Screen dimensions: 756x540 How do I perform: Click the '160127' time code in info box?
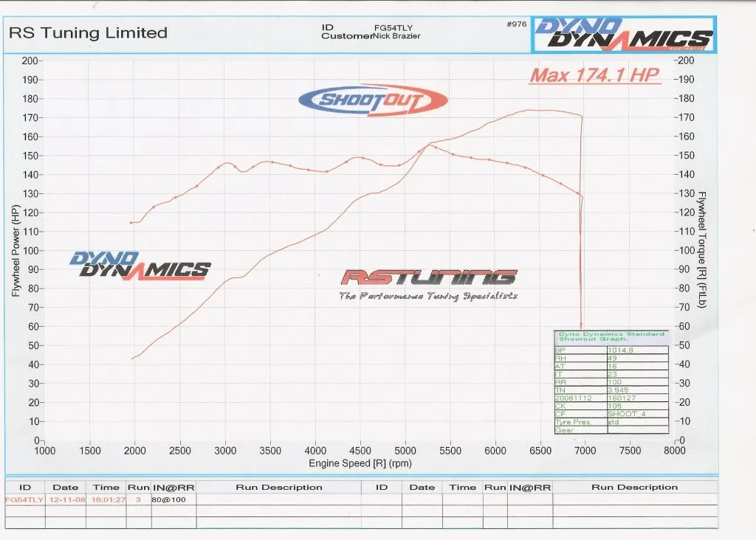point(622,398)
